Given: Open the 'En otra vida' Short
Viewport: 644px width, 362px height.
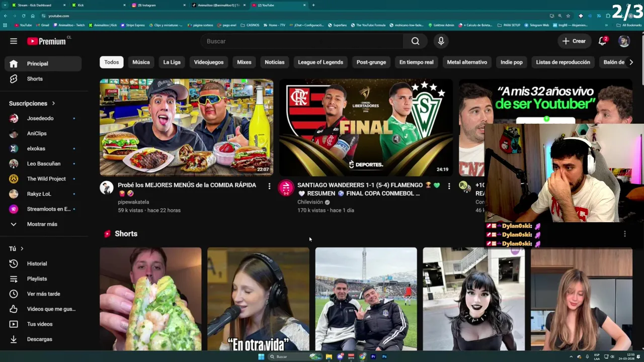Looking at the screenshot, I should click(258, 299).
